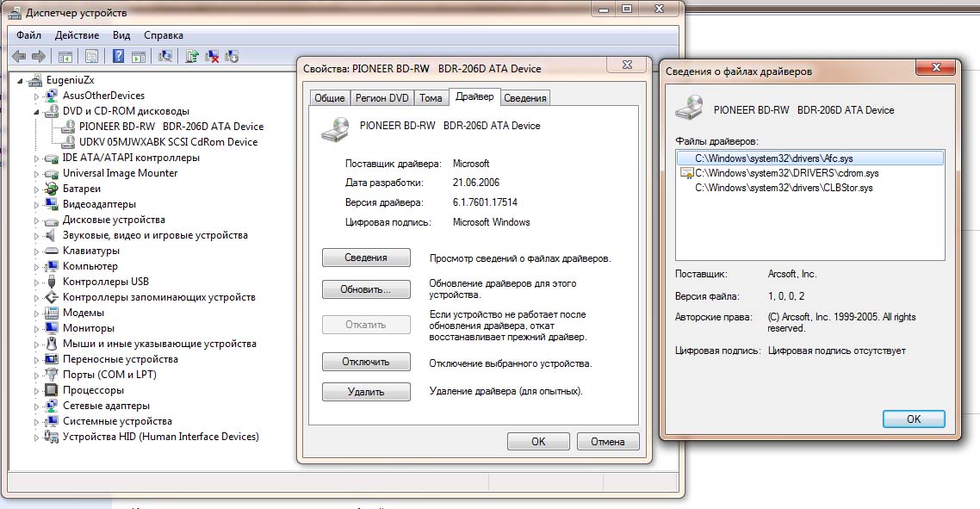
Task: Click the IDE ATA/ATAPI контроллеры icon
Action: coord(52,158)
